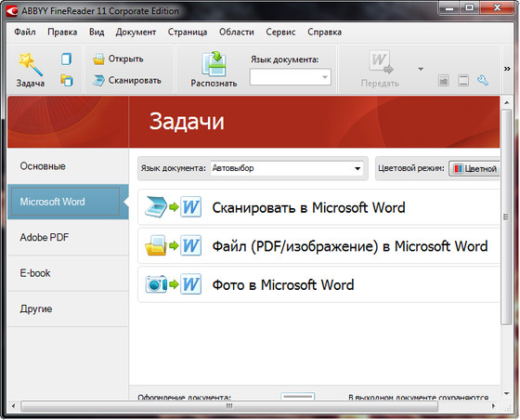The width and height of the screenshot is (520, 420).
Task: Select the Другие task category
Action: (68, 308)
